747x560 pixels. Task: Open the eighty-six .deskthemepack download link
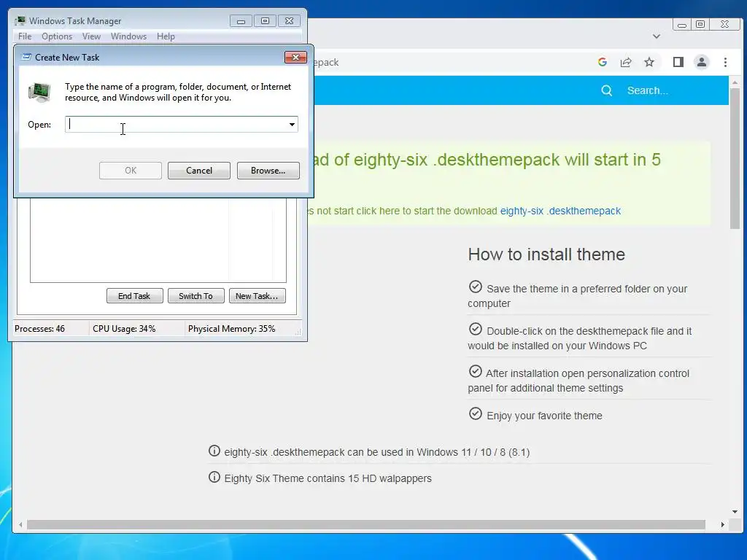560,211
